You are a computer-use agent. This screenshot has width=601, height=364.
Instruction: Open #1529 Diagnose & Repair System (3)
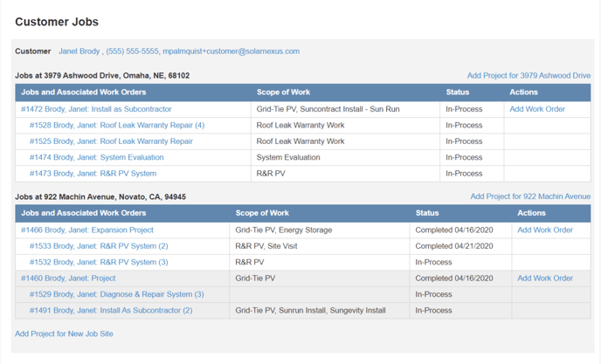pos(116,294)
